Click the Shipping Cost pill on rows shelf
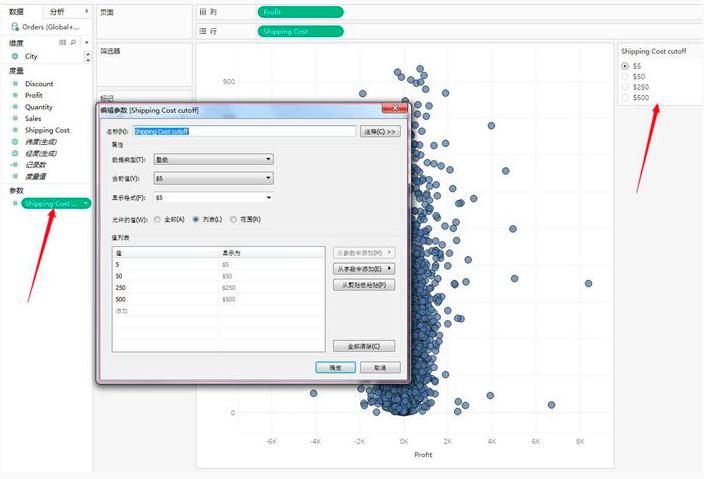Screen dimensions: 704x479 pos(300,31)
